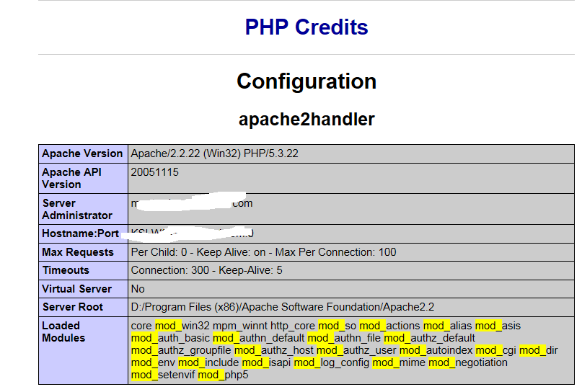Click the Apache API Version label
Screen dimensions: 582x392
click(71, 179)
